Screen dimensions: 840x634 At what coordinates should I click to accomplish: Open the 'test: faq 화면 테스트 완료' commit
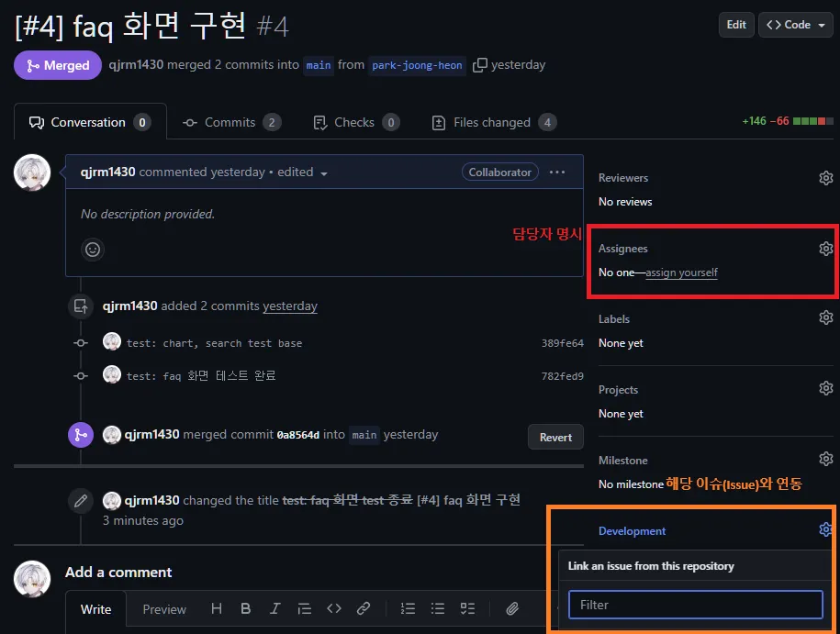point(201,376)
